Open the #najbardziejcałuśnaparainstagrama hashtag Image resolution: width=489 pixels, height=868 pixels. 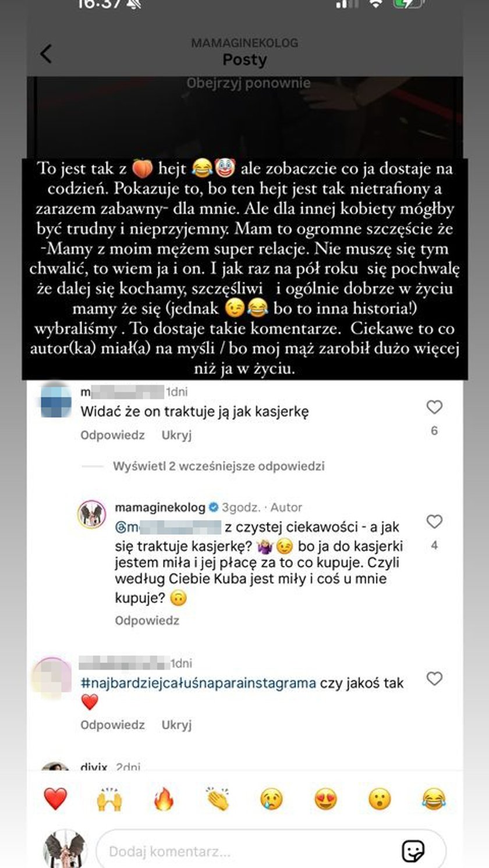click(x=198, y=683)
